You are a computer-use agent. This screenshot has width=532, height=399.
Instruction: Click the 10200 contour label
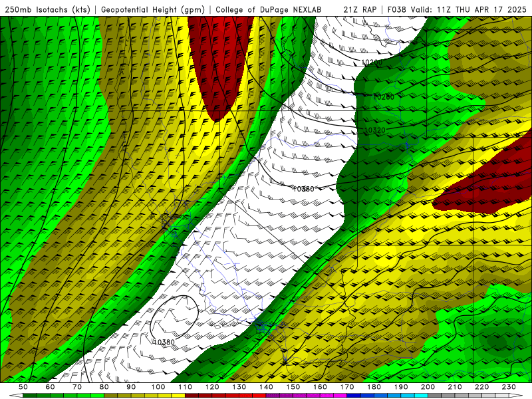[372, 62]
